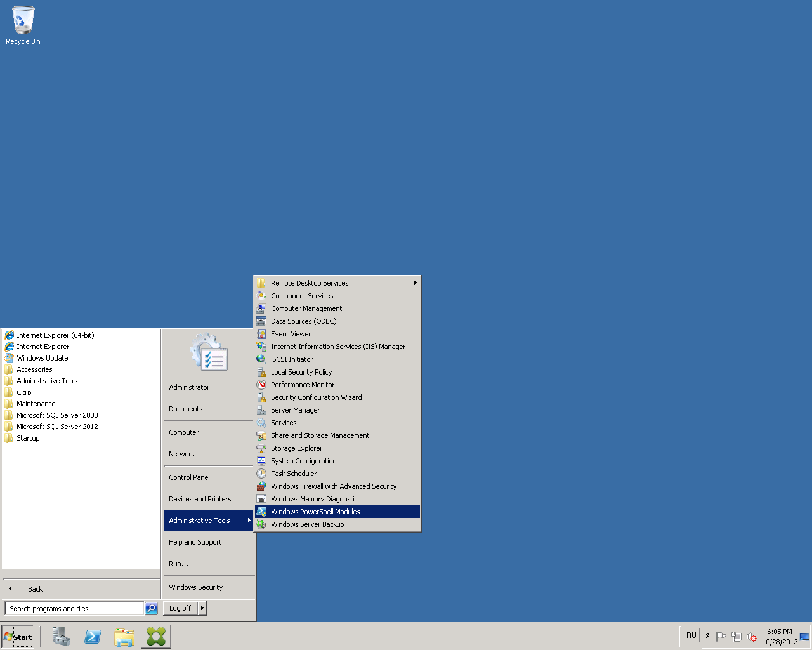
Task: Open Administrative Tools in right pane
Action: tap(209, 521)
